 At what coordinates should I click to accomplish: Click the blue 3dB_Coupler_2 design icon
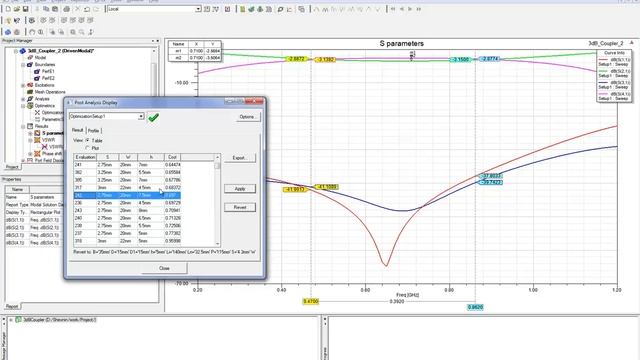pos(23,51)
